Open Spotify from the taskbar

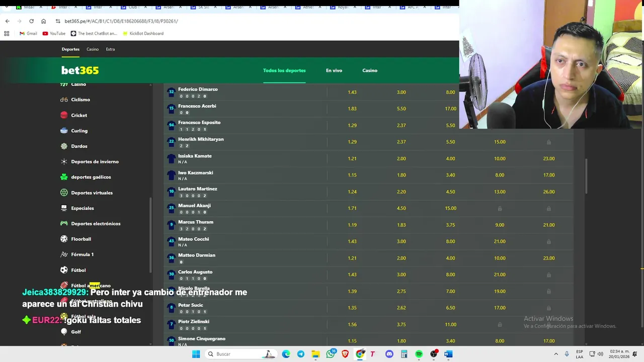coord(419,354)
